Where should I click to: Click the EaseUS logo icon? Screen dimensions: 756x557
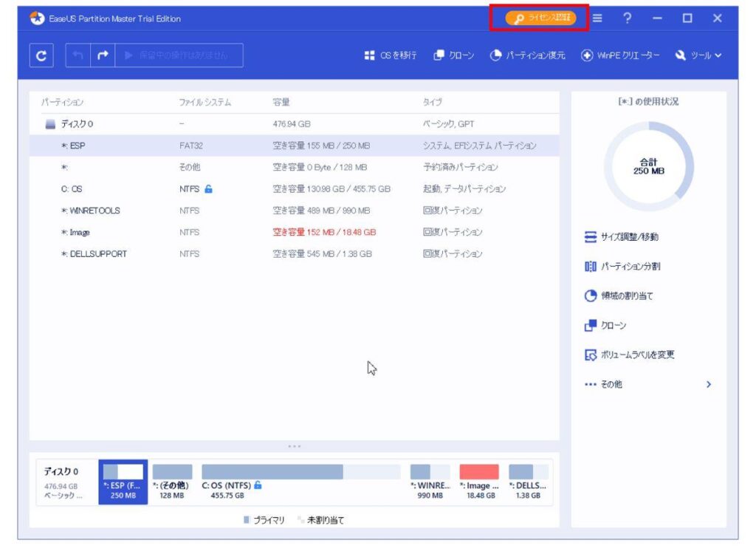pyautogui.click(x=37, y=18)
